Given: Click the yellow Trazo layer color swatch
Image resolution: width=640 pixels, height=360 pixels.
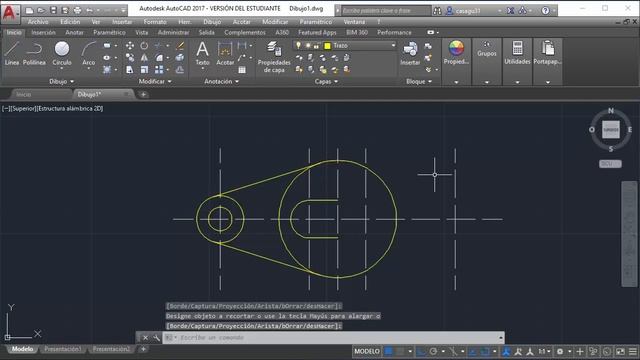Looking at the screenshot, I should [x=327, y=46].
